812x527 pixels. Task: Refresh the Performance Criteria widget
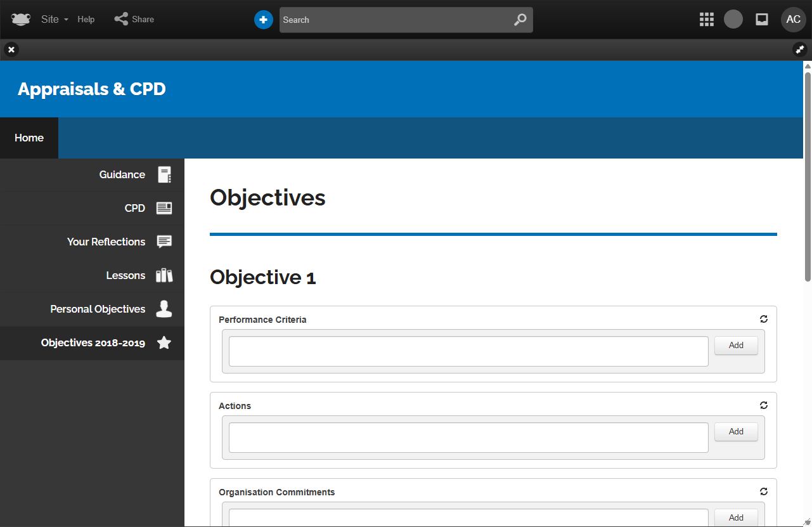pyautogui.click(x=763, y=319)
